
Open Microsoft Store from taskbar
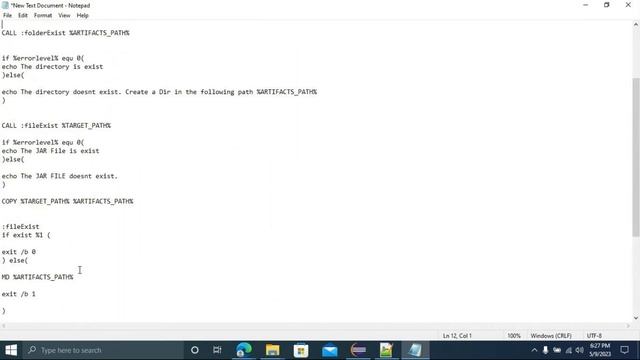pos(301,350)
